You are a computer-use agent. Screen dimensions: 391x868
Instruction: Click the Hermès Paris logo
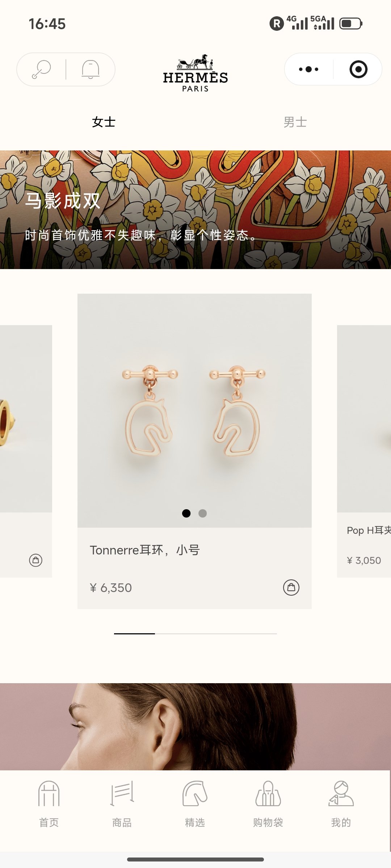(195, 73)
